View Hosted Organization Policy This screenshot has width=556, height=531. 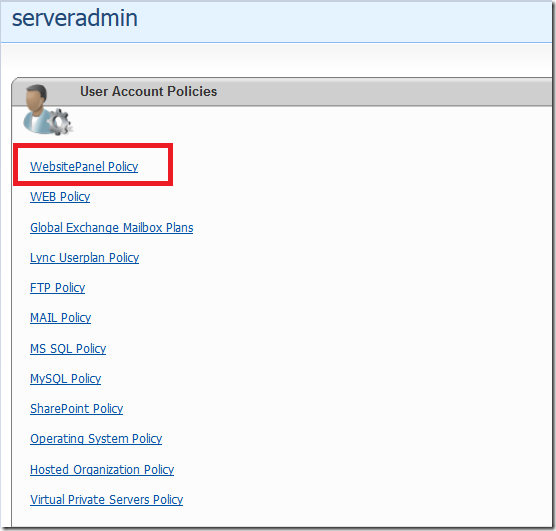click(102, 470)
